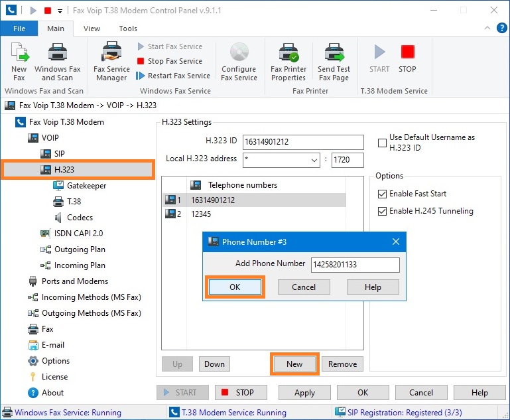Click the New Fax ribbon icon
Image resolution: width=510 pixels, height=420 pixels.
19,62
